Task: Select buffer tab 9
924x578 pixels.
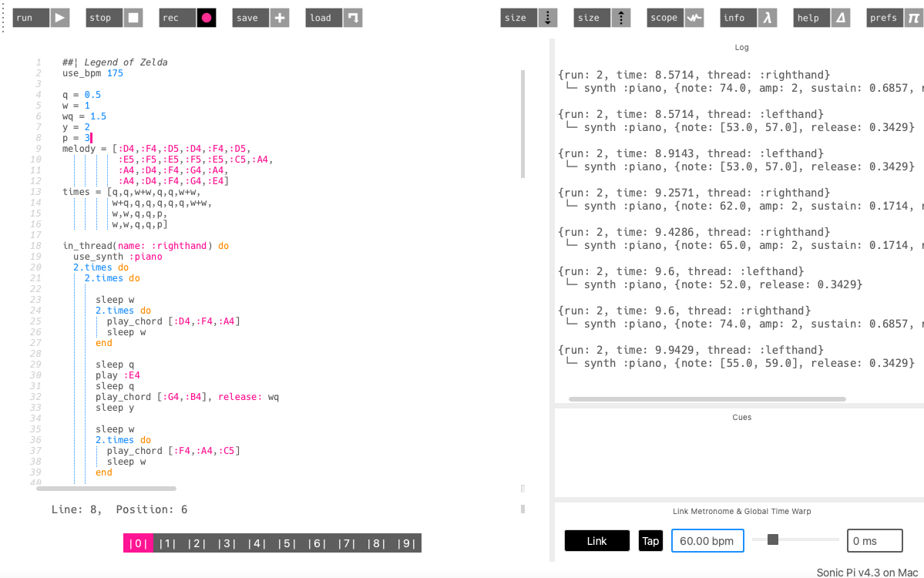Action: 408,543
